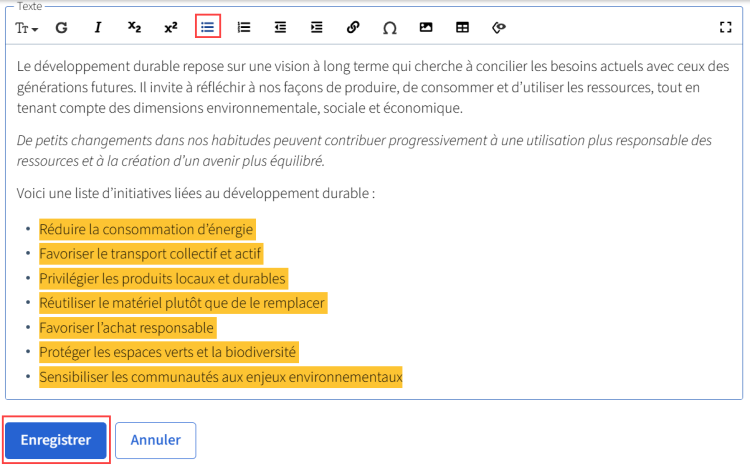The image size is (750, 469).
Task: Increase indent of selection
Action: pyautogui.click(x=317, y=28)
